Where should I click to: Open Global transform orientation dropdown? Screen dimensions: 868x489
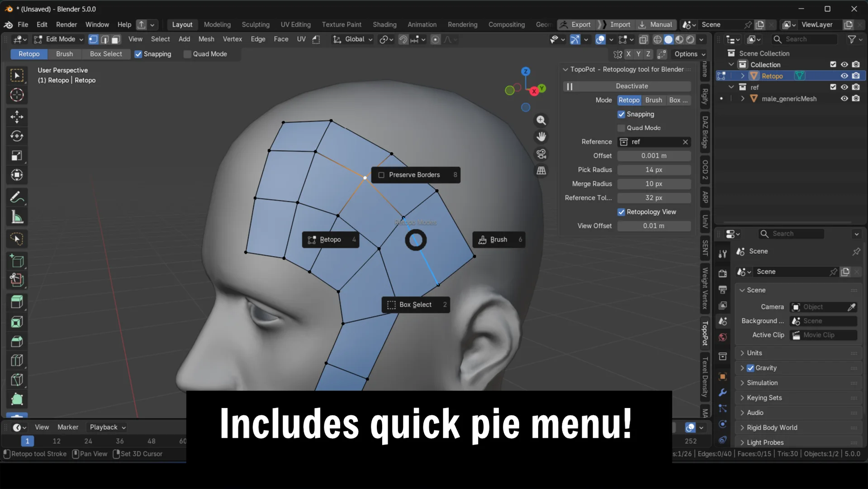353,39
